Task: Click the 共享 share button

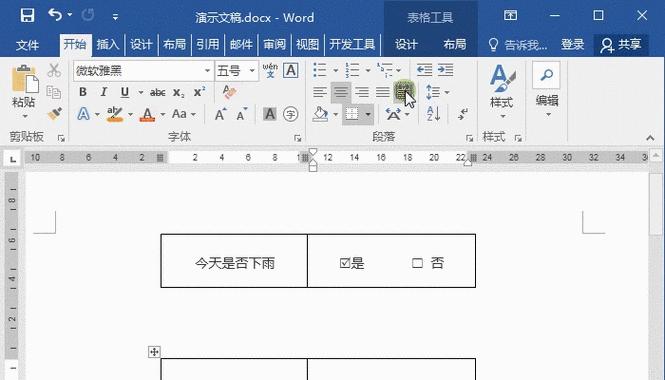Action: (x=620, y=45)
